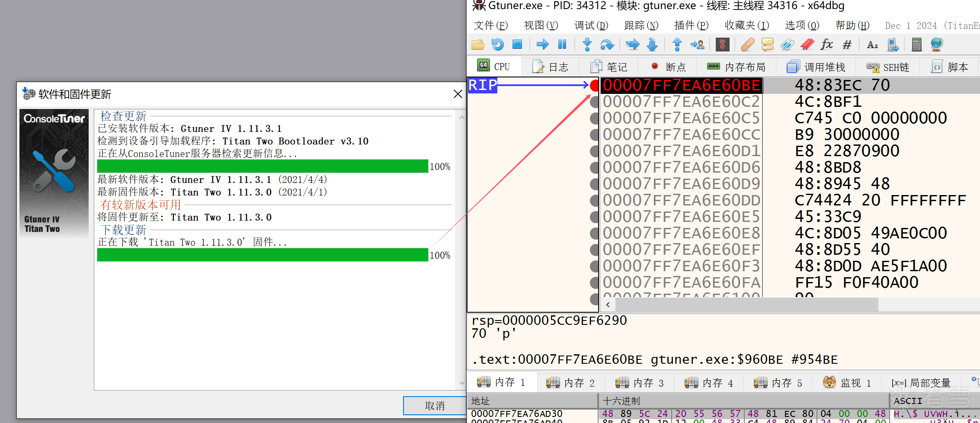Click the globe icon in x64dbg toolbar
Screen dimensions: 980x423
click(936, 44)
